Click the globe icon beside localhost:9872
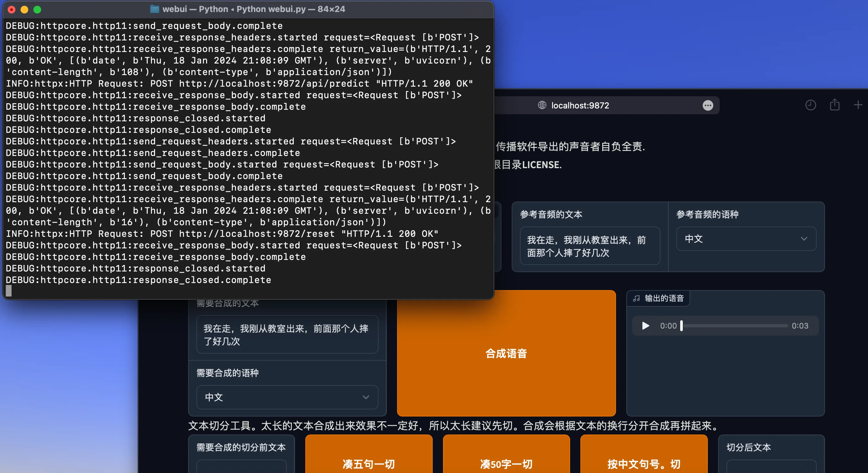 coord(542,105)
